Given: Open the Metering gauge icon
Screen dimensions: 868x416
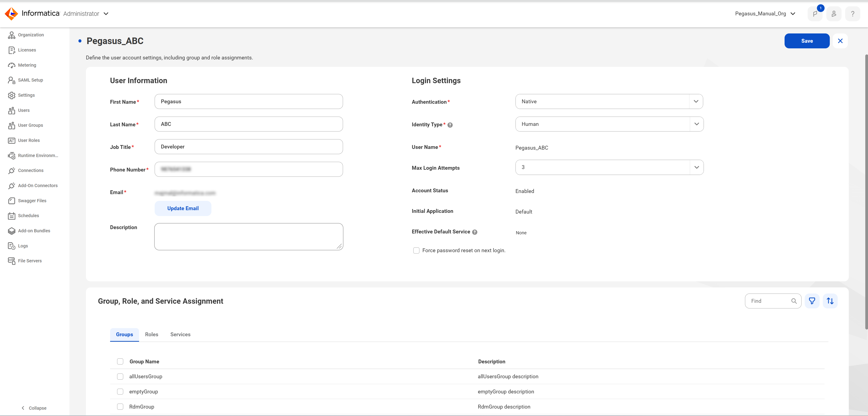Looking at the screenshot, I should pyautogui.click(x=12, y=65).
